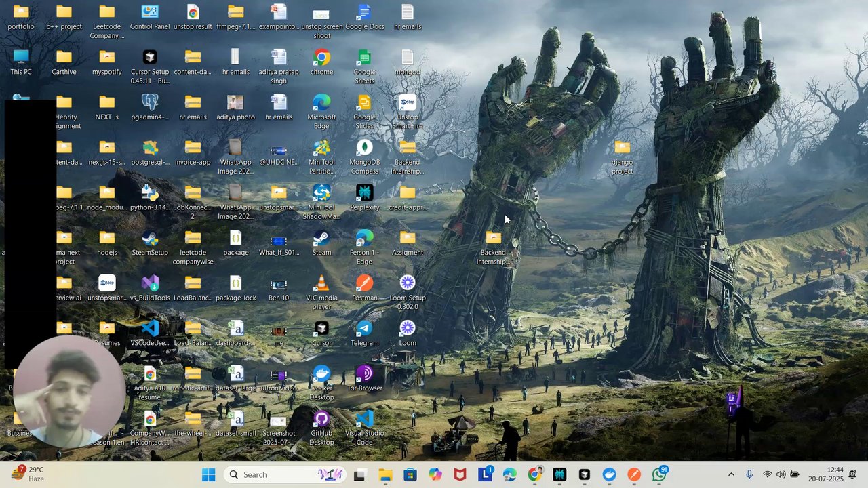Open the Windows Start menu
The image size is (868, 488).
208,474
